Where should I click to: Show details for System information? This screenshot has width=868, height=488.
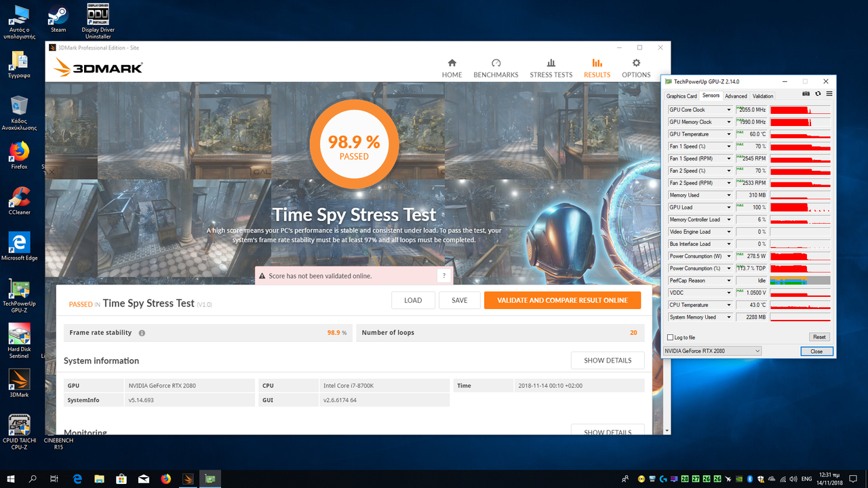[607, 361]
